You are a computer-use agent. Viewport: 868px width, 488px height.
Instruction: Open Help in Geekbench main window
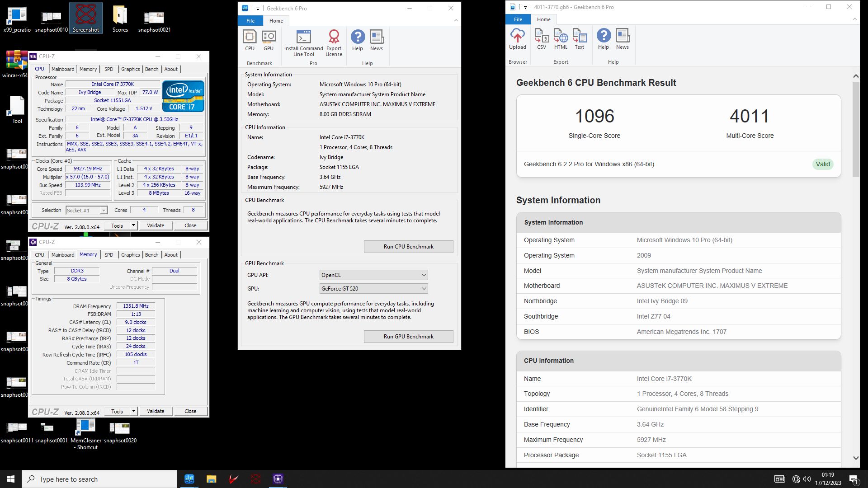tap(358, 40)
